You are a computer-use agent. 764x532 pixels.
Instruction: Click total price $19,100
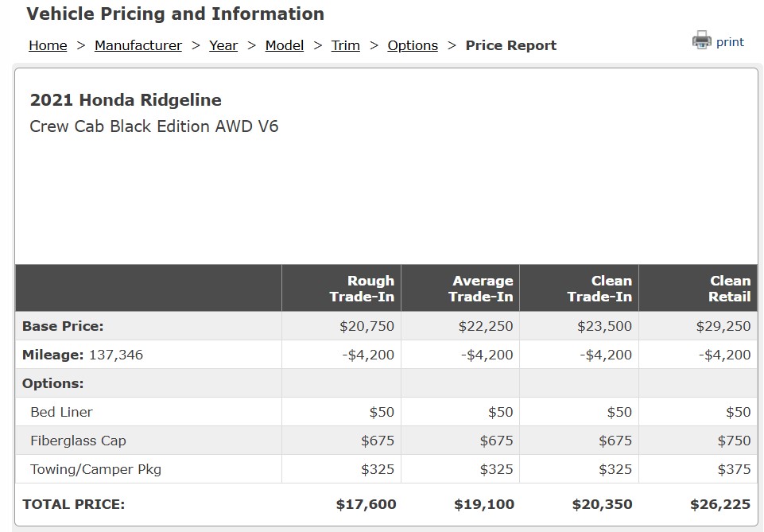484,504
